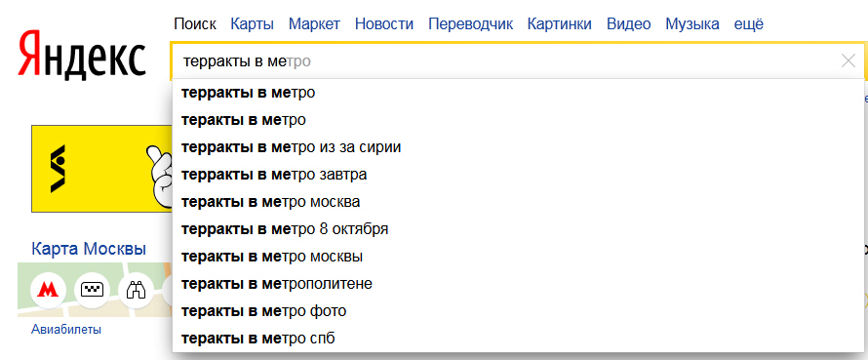Screen dimensions: 868x360
Task: Select the binoculars panorama icon on the map
Action: point(137,290)
